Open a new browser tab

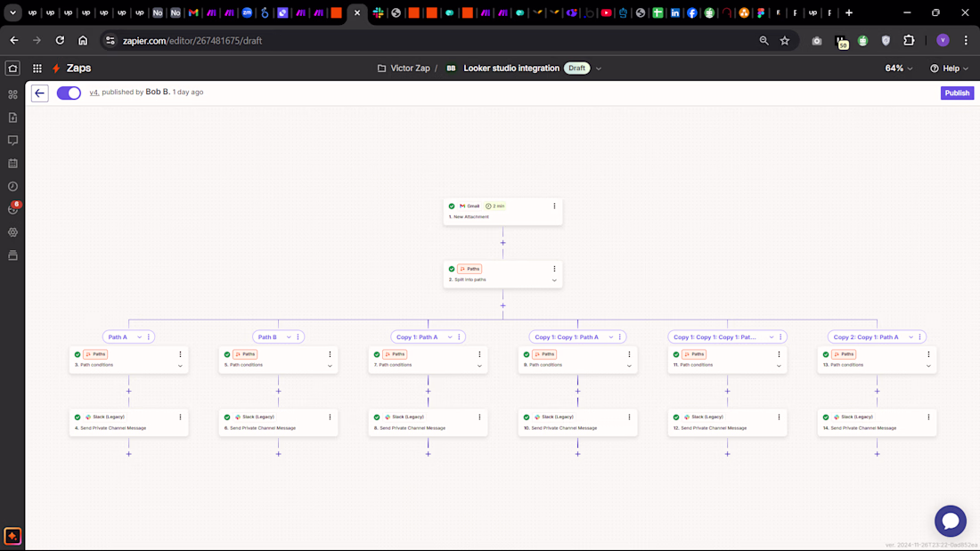tap(849, 12)
